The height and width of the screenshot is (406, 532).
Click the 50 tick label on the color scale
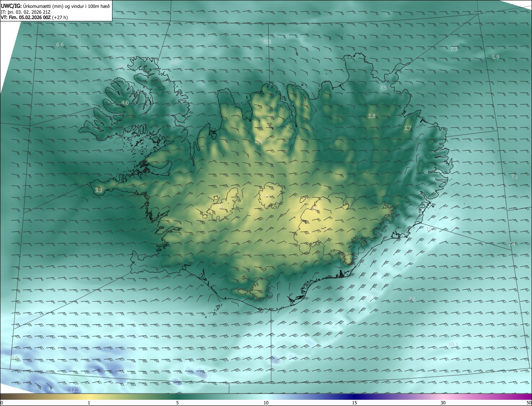point(529,403)
